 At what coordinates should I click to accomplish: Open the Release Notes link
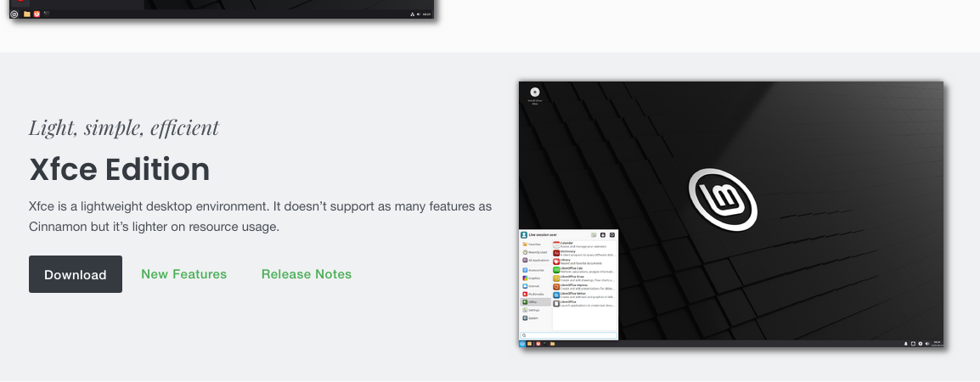[306, 274]
